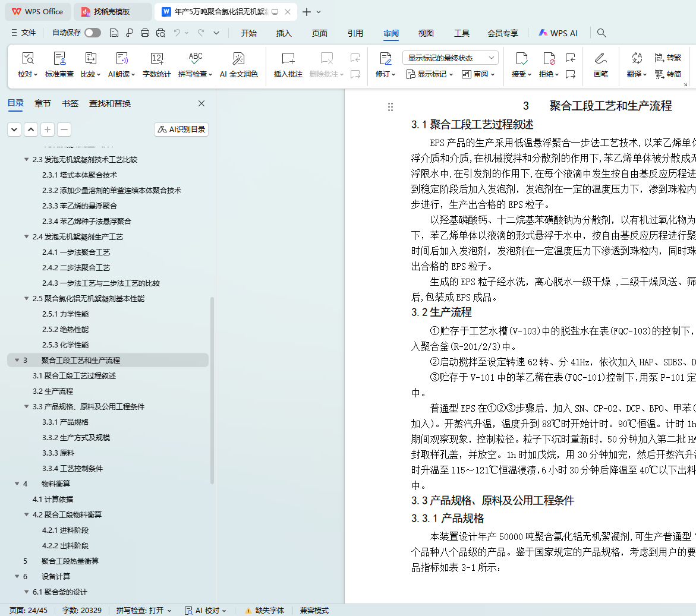This screenshot has width=696, height=616.
Task: Open the 翻译 translate tool
Action: 637,59
